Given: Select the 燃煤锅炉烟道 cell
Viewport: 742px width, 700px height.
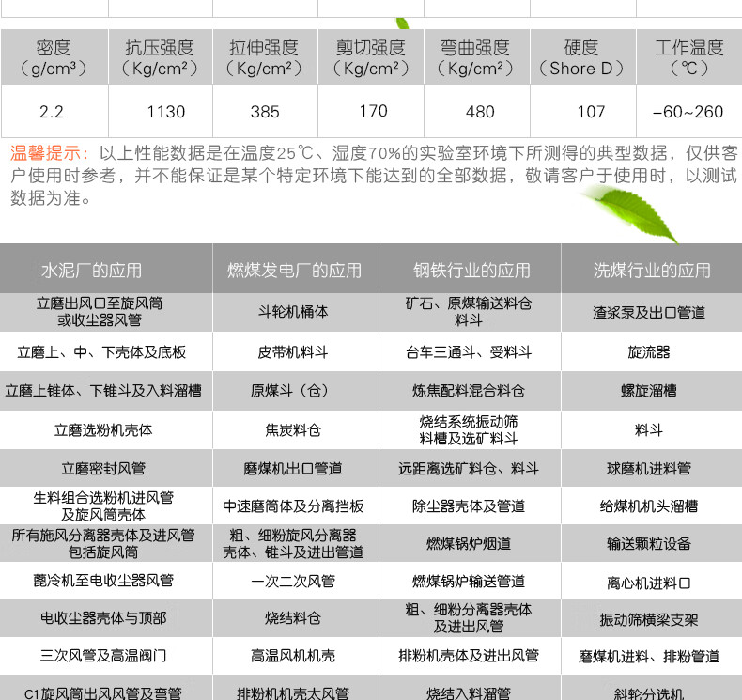Looking at the screenshot, I should tap(468, 543).
